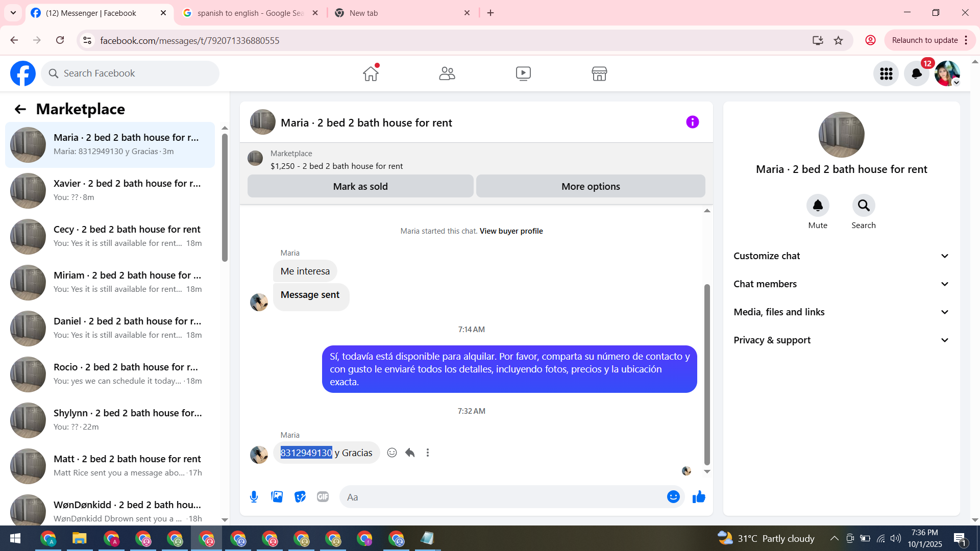Viewport: 980px width, 551px height.
Task: Open Windows Start menu
Action: tap(15, 538)
